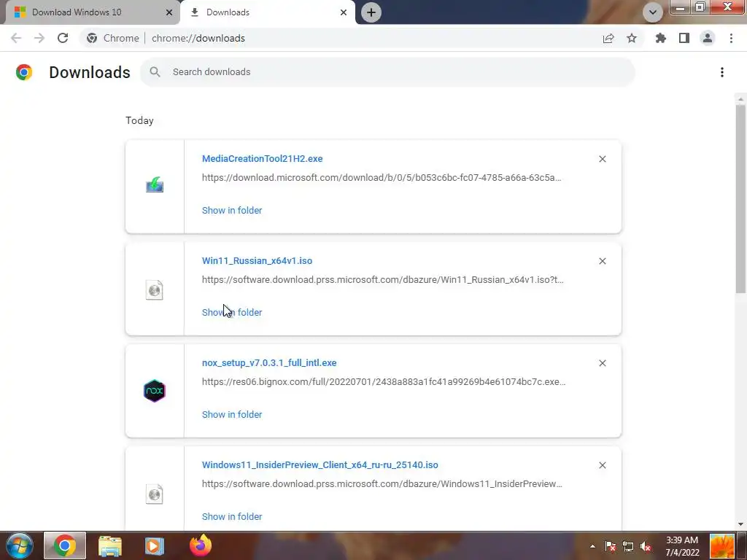Show MediaCreationTool21H2.exe in folder
747x560 pixels.
(x=232, y=210)
